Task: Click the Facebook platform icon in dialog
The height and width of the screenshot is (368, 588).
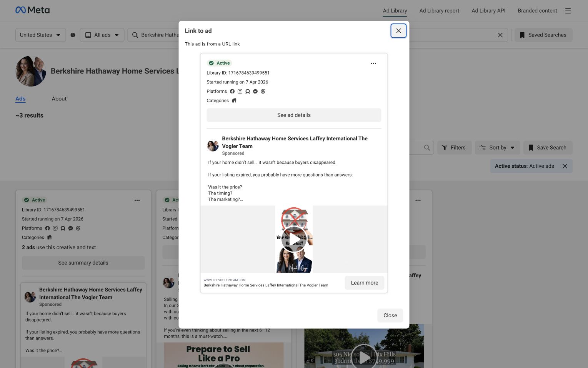Action: [232, 92]
